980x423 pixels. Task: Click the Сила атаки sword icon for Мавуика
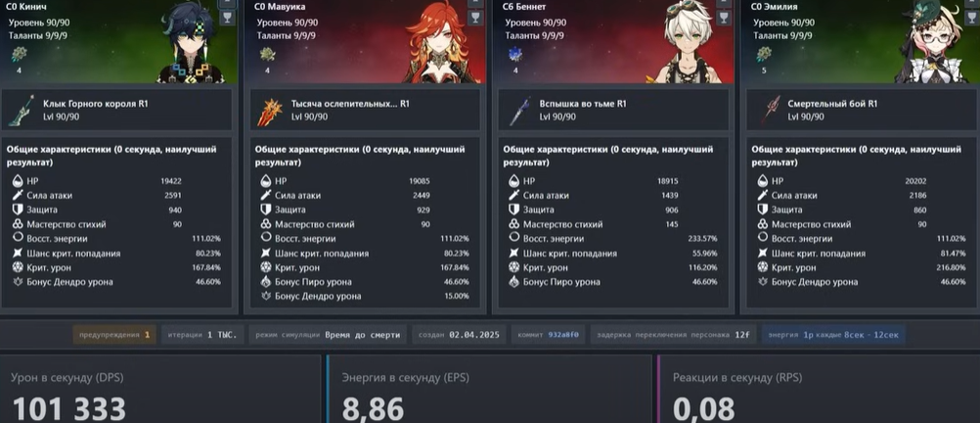pos(266,195)
